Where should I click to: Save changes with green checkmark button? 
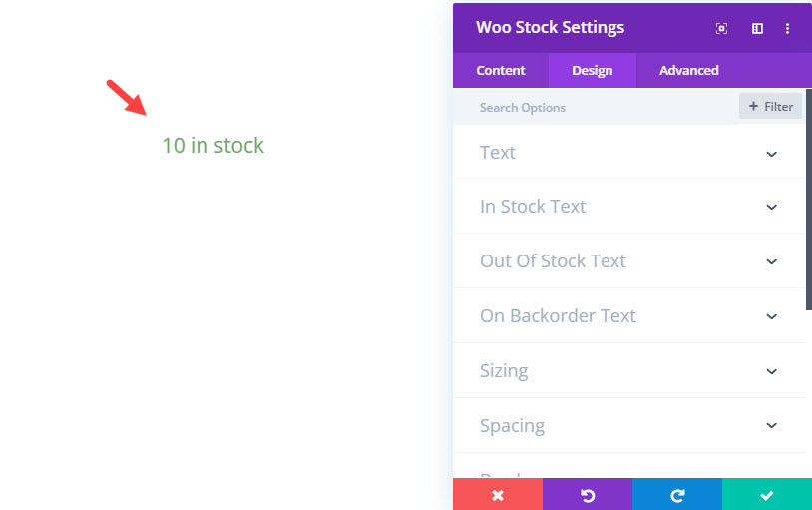pos(767,495)
